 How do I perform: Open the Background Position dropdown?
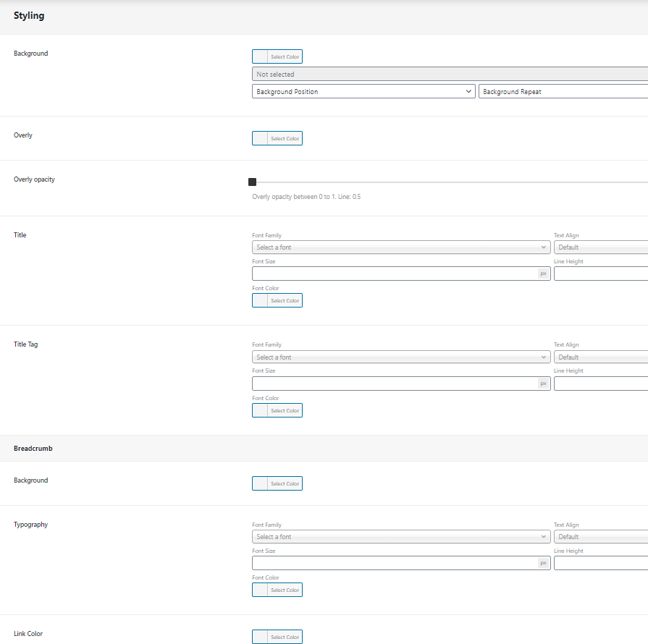[363, 92]
